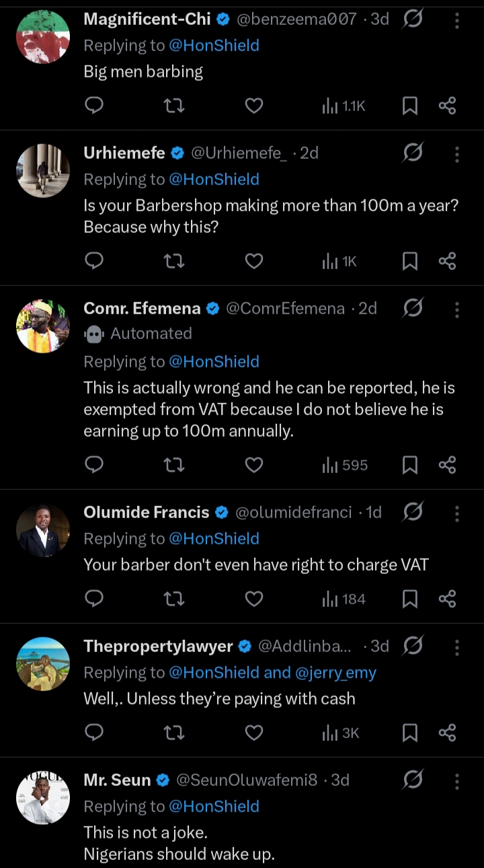Tap the Automated label on Efemena's tweet

pos(151,334)
